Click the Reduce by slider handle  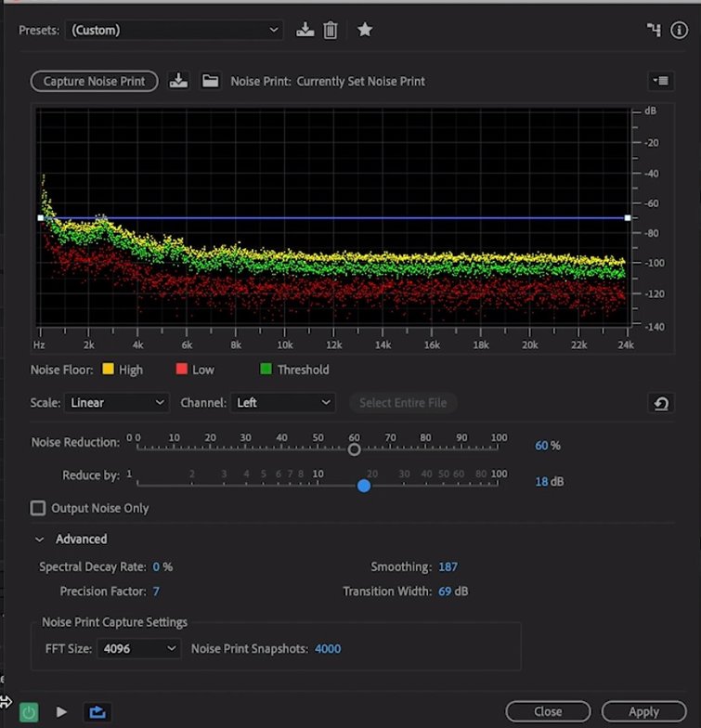(364, 486)
